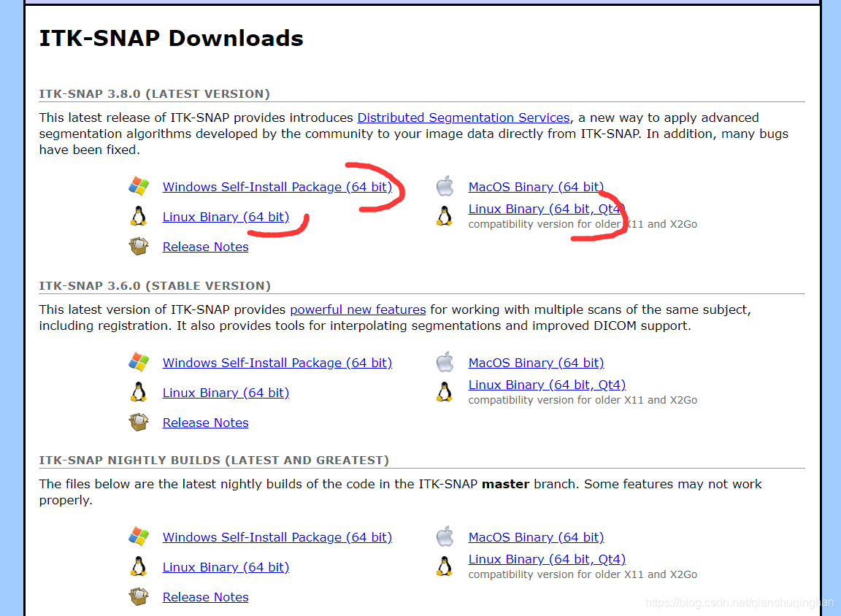The height and width of the screenshot is (616, 841).
Task: Click the penguin icon beside nightly Linux Binary Qt4
Action: point(445,566)
